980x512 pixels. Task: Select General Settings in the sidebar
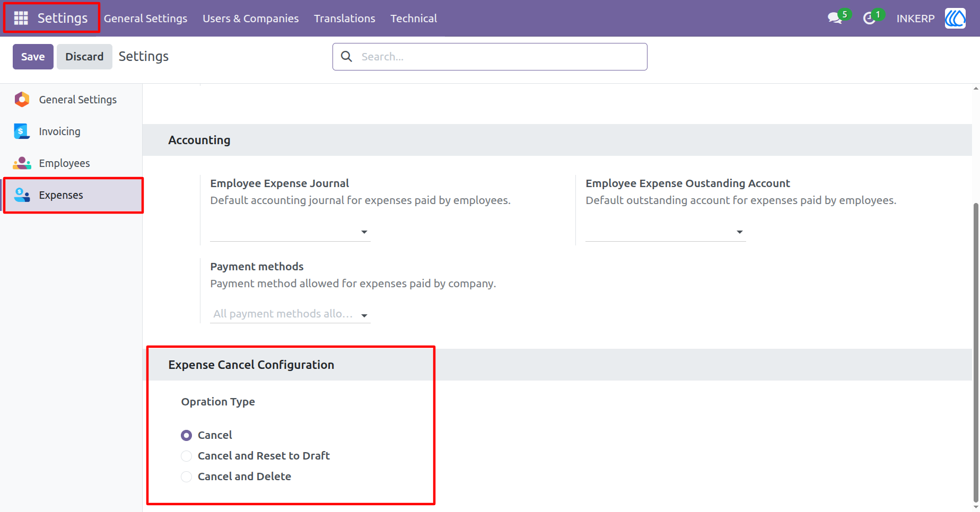[x=71, y=100]
